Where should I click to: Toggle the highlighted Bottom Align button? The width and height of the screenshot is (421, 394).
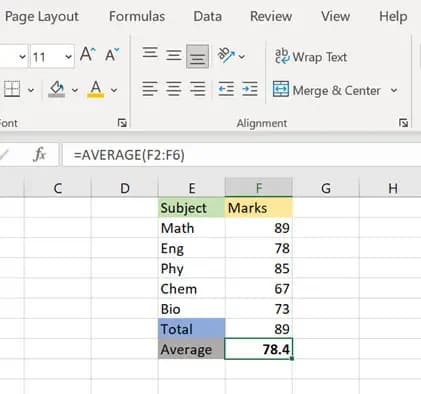pyautogui.click(x=197, y=56)
